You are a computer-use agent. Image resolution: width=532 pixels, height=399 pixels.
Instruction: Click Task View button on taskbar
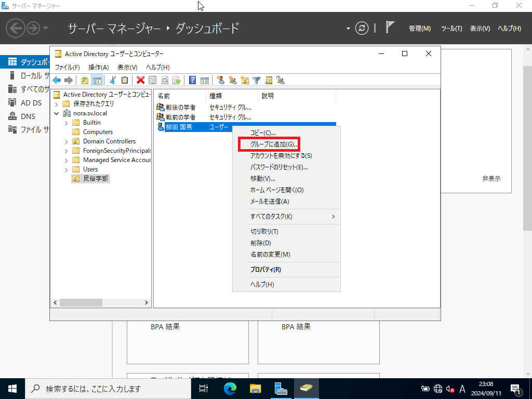(204, 389)
